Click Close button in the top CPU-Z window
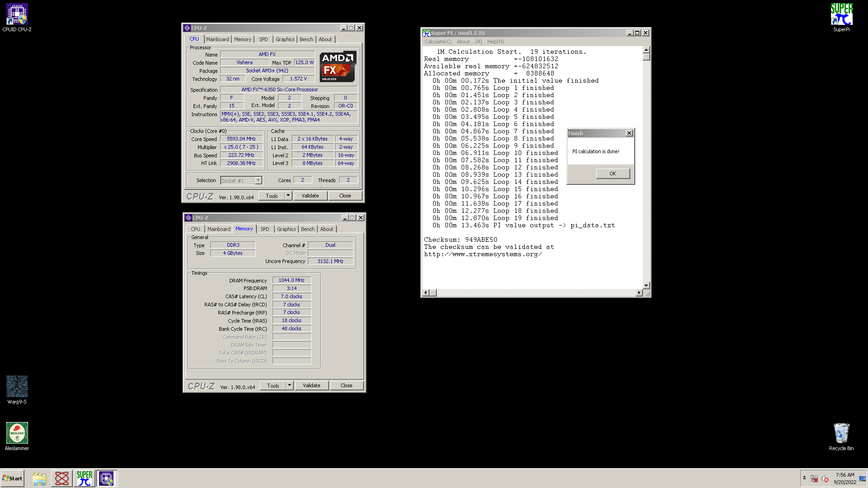This screenshot has width=868, height=488. 345,196
